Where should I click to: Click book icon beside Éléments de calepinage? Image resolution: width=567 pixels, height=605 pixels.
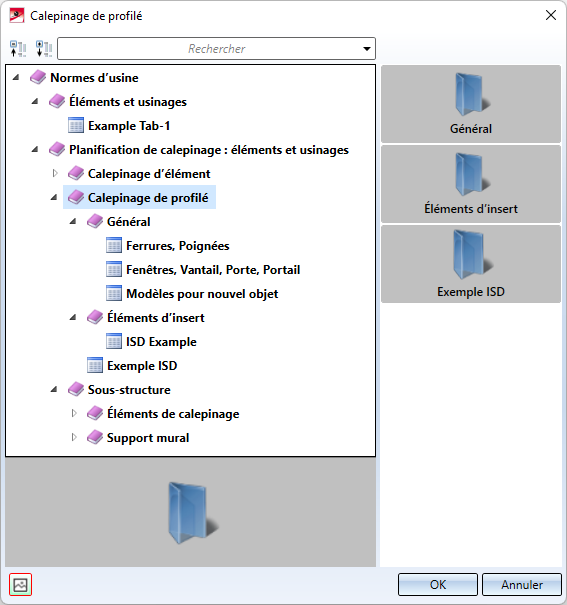[94, 414]
